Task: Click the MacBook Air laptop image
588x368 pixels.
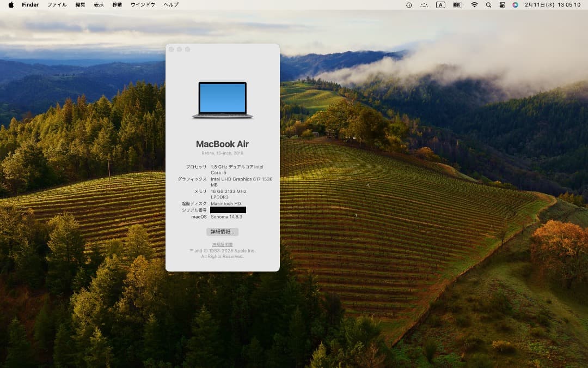Action: (x=223, y=99)
